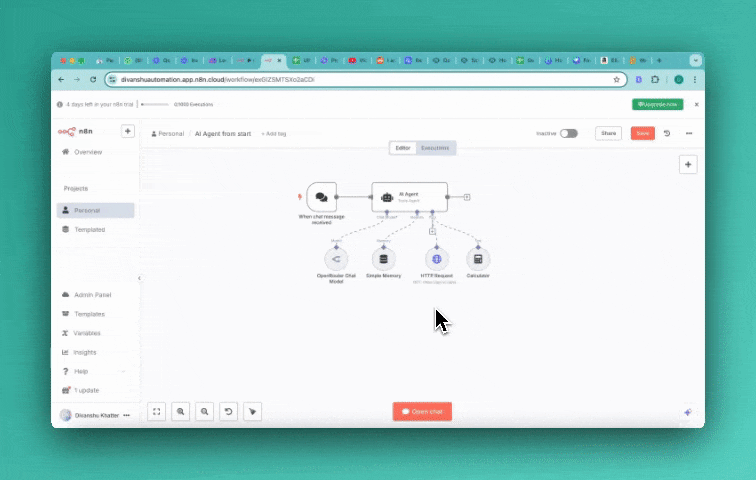Open the AI assistant sparkle icon

[688, 412]
